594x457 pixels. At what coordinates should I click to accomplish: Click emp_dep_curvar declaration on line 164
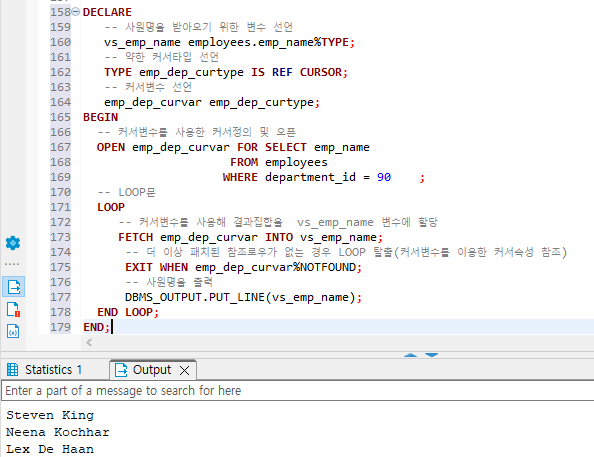tap(212, 102)
